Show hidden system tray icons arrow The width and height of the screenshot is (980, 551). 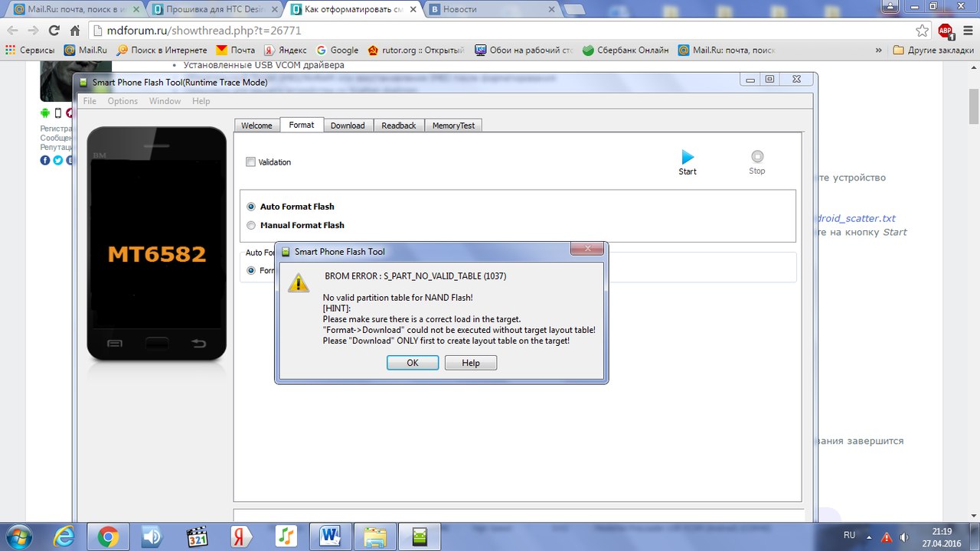(871, 536)
